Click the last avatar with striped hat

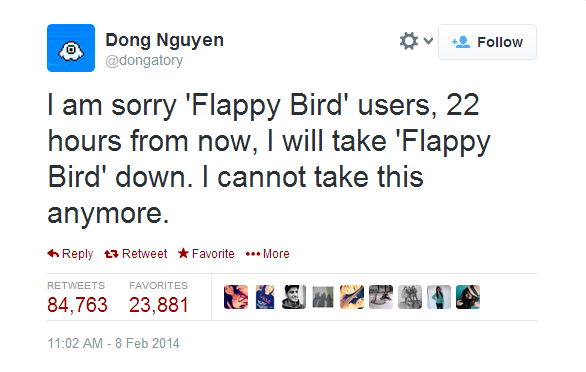[468, 297]
